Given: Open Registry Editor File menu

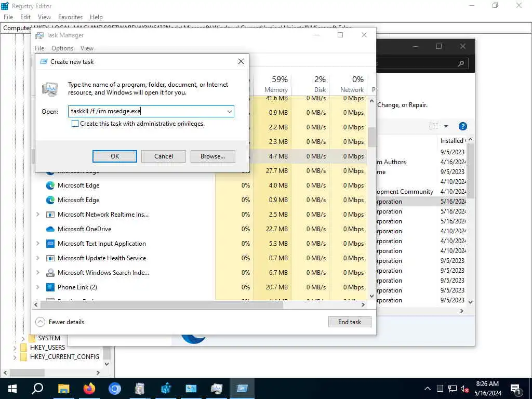Looking at the screenshot, I should pyautogui.click(x=8, y=17).
